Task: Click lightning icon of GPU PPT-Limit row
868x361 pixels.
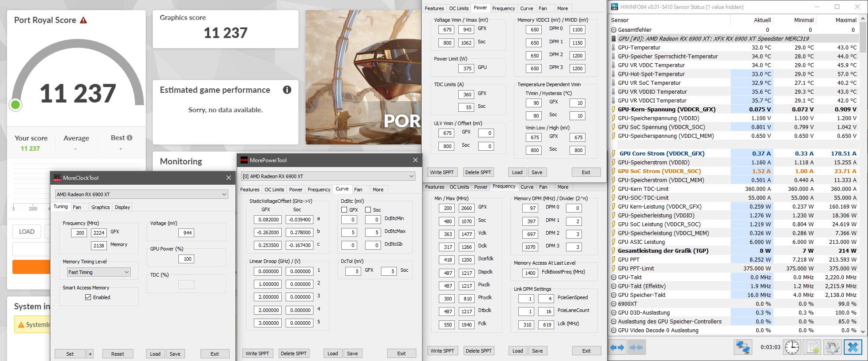Action: pos(613,268)
